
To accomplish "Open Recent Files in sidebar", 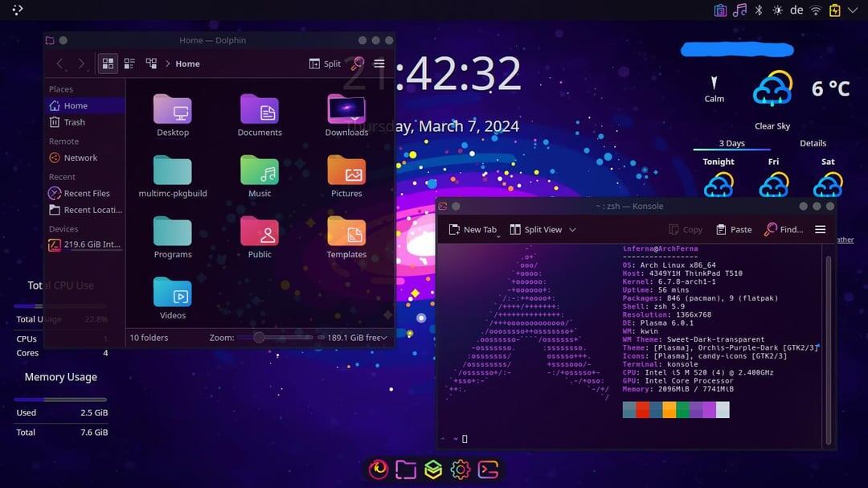I will 85,193.
